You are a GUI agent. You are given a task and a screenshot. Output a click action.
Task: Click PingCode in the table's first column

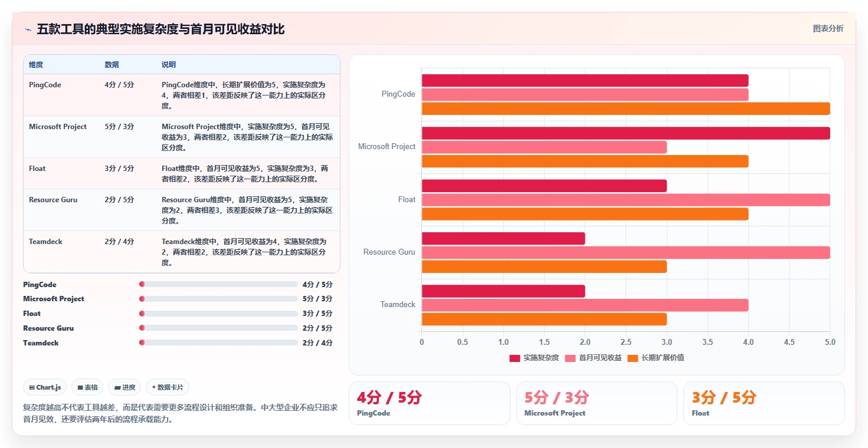tap(45, 85)
